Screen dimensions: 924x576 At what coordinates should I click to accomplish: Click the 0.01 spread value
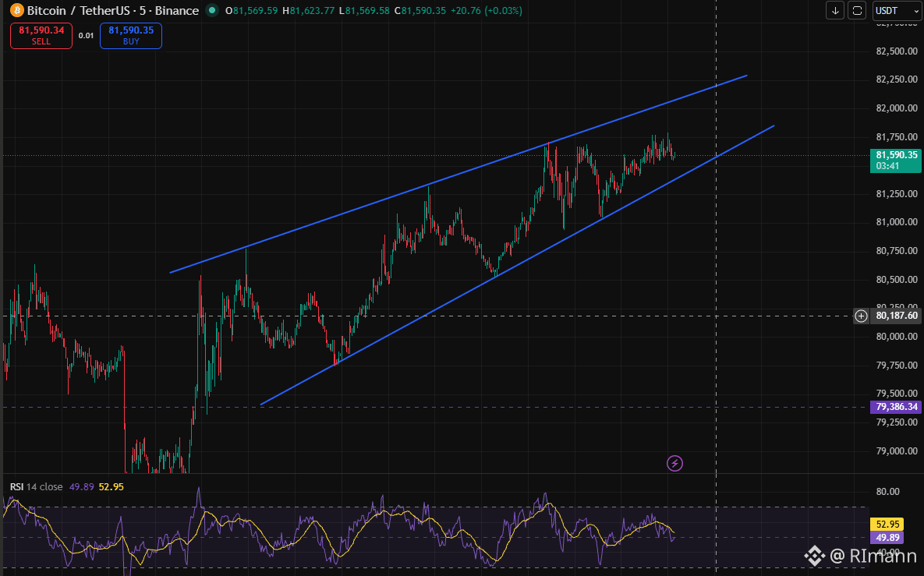(86, 36)
